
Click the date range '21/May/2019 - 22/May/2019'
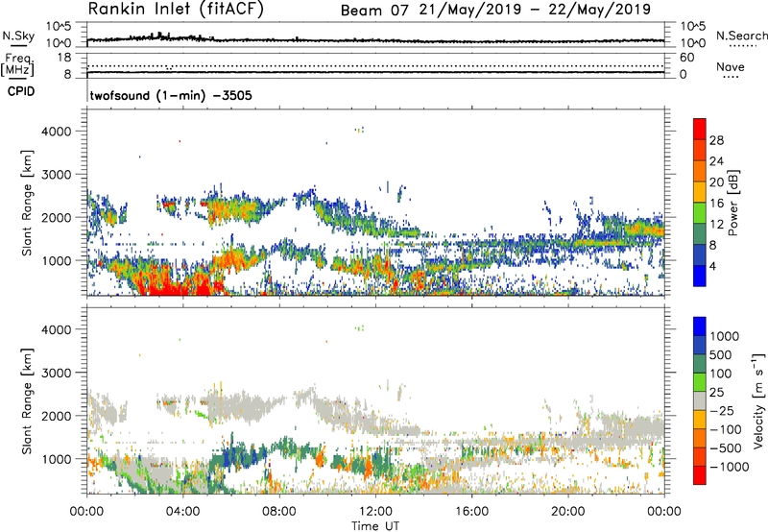click(535, 10)
